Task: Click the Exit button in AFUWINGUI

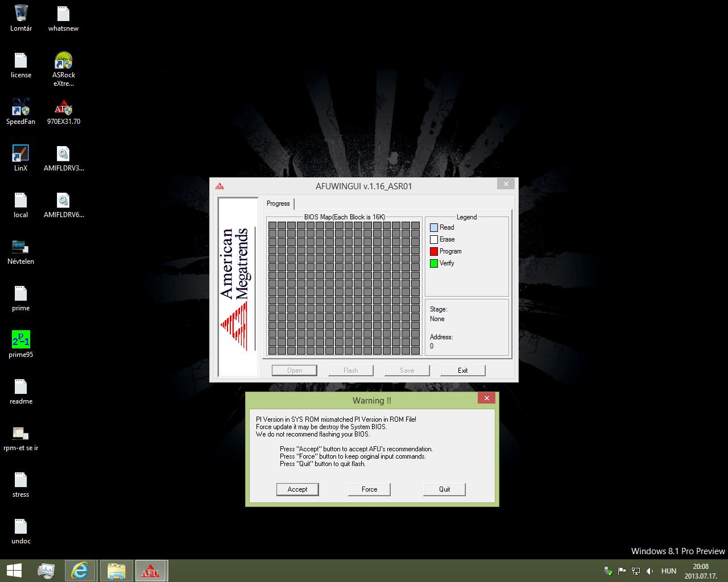Action: tap(463, 371)
